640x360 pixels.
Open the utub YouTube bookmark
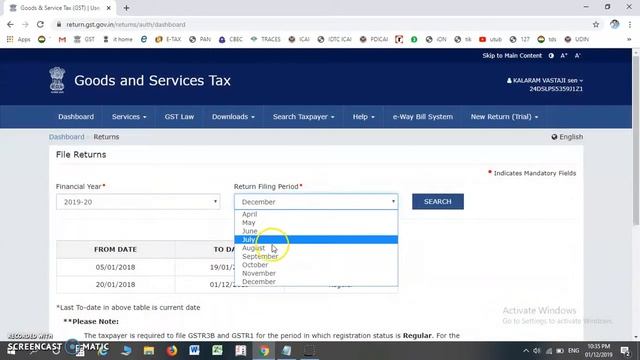click(x=490, y=39)
